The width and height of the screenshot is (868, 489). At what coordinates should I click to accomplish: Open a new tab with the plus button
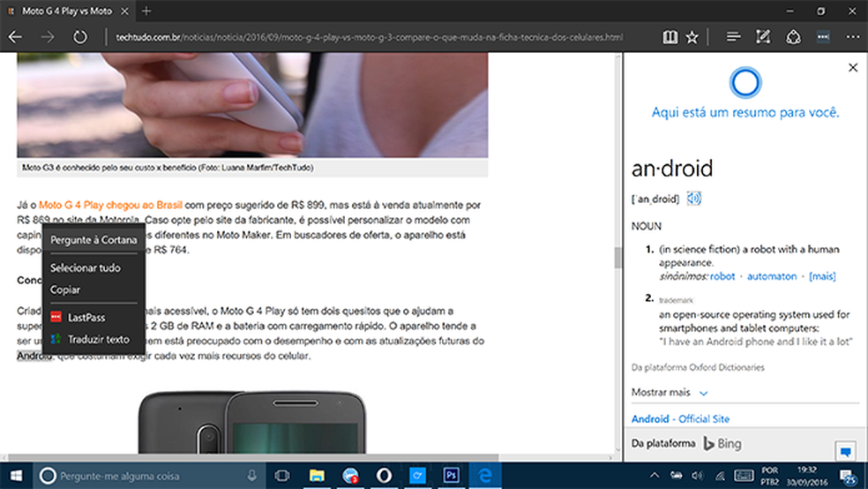(x=146, y=11)
